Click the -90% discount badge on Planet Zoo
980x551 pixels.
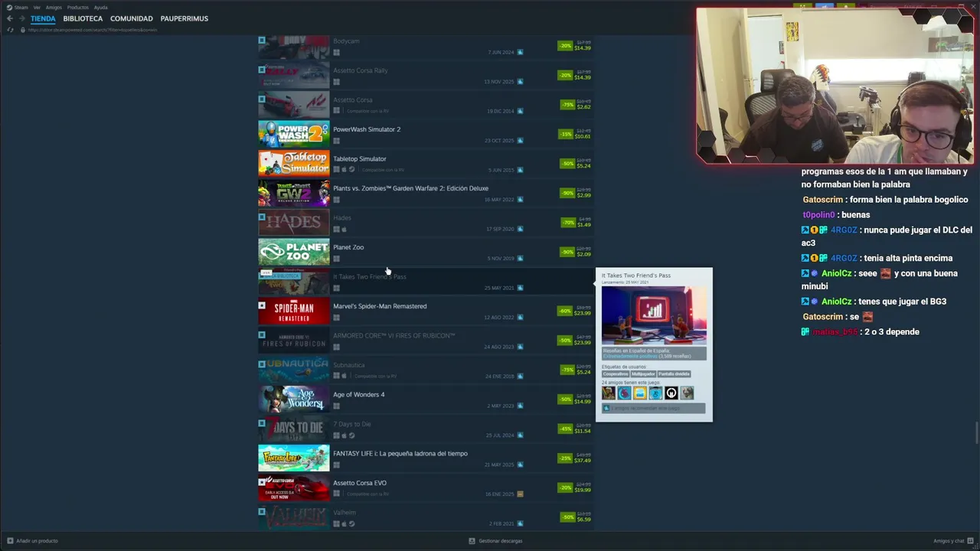(567, 252)
